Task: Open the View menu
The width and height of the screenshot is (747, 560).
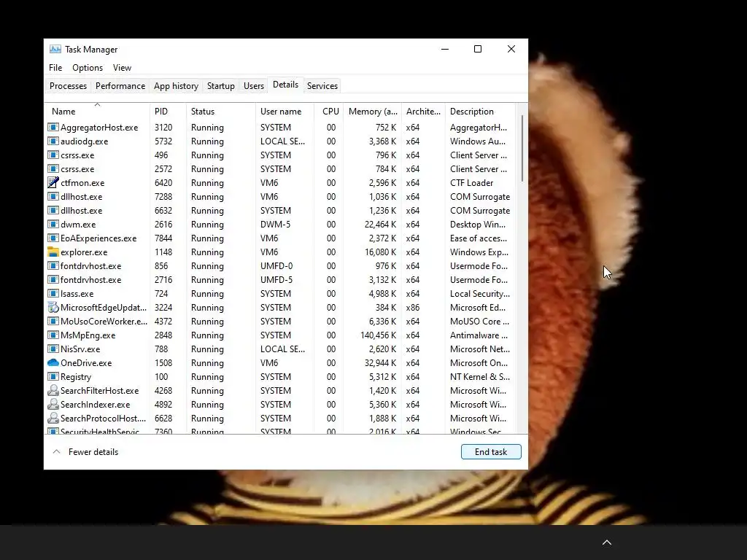Action: 122,68
